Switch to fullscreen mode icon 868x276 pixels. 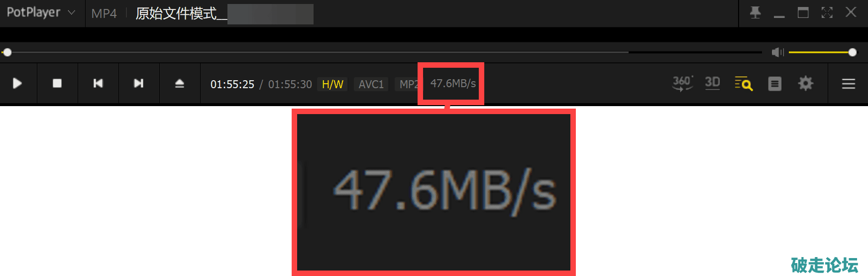tap(827, 12)
